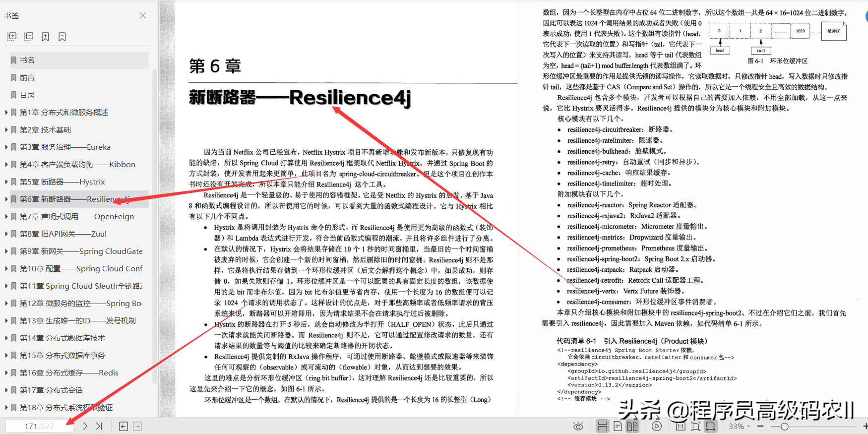Click bookmark icon beside 前言
The image size is (868, 434).
pyautogui.click(x=14, y=77)
